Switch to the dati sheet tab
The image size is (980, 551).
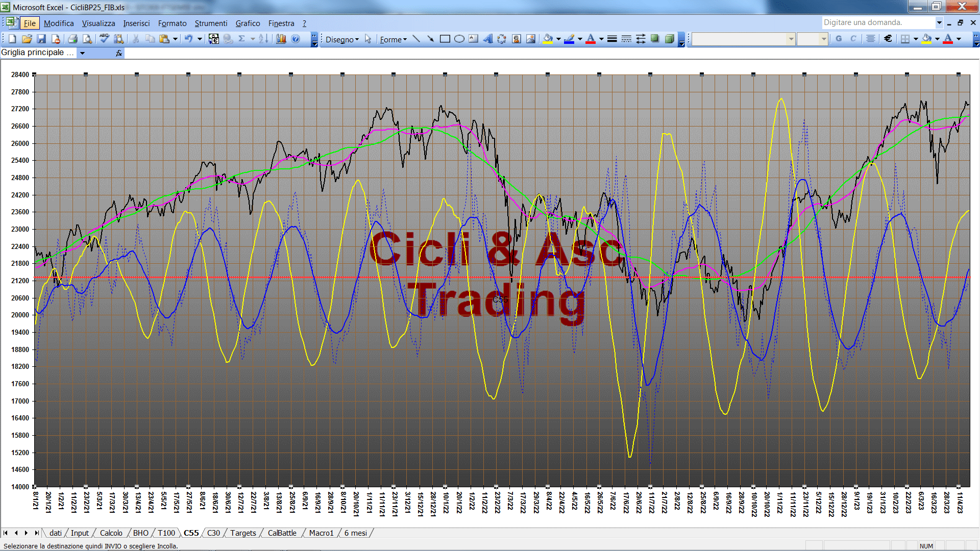[x=55, y=533]
